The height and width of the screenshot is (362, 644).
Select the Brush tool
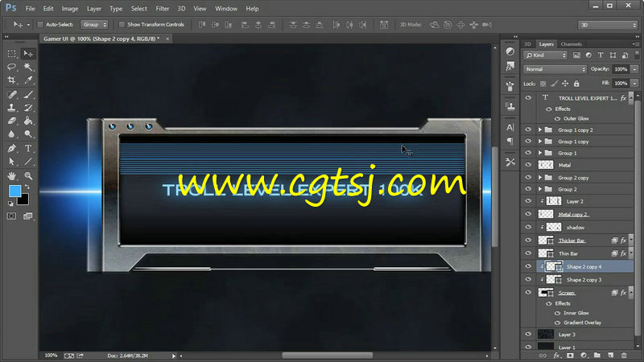[28, 95]
